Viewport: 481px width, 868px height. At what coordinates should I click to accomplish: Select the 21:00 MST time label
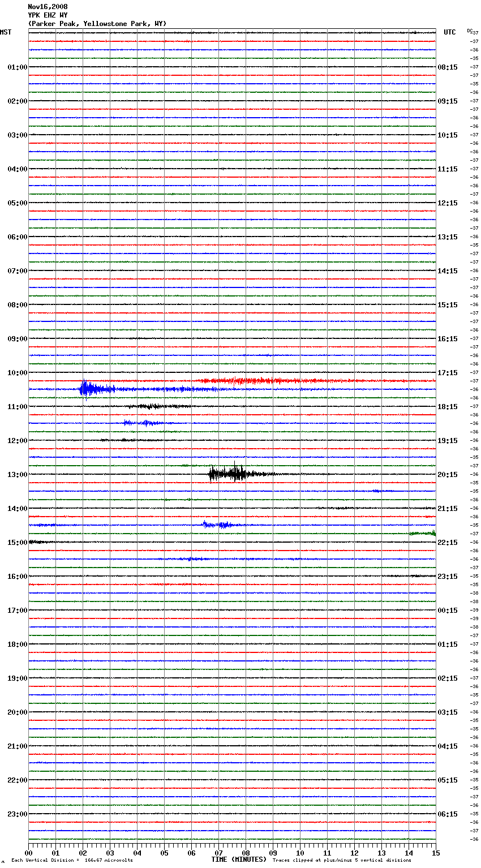click(x=17, y=746)
